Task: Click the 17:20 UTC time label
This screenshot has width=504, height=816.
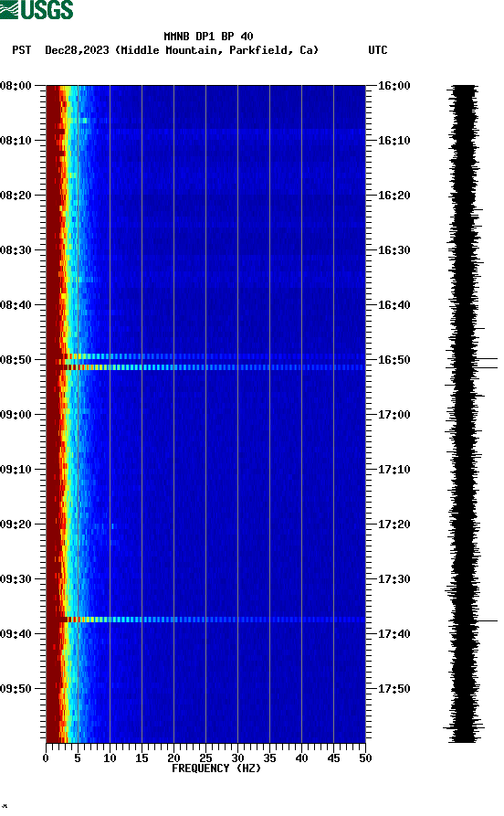Action: coord(394,525)
